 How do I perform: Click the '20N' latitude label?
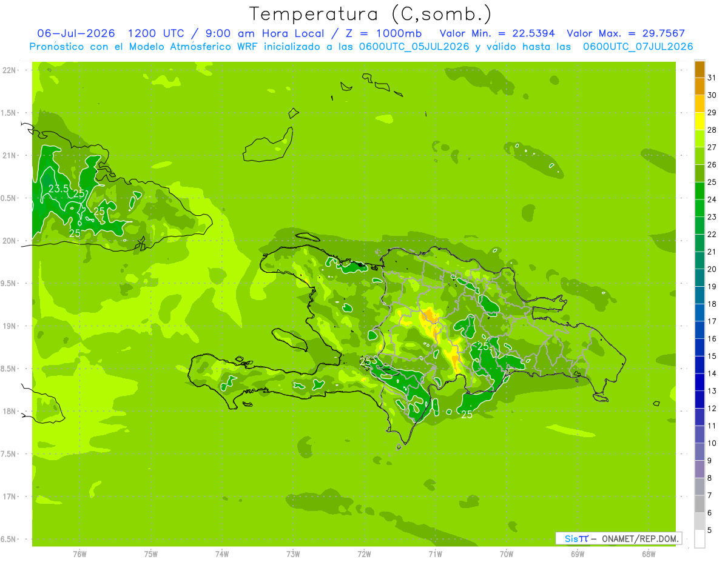[x=8, y=241]
